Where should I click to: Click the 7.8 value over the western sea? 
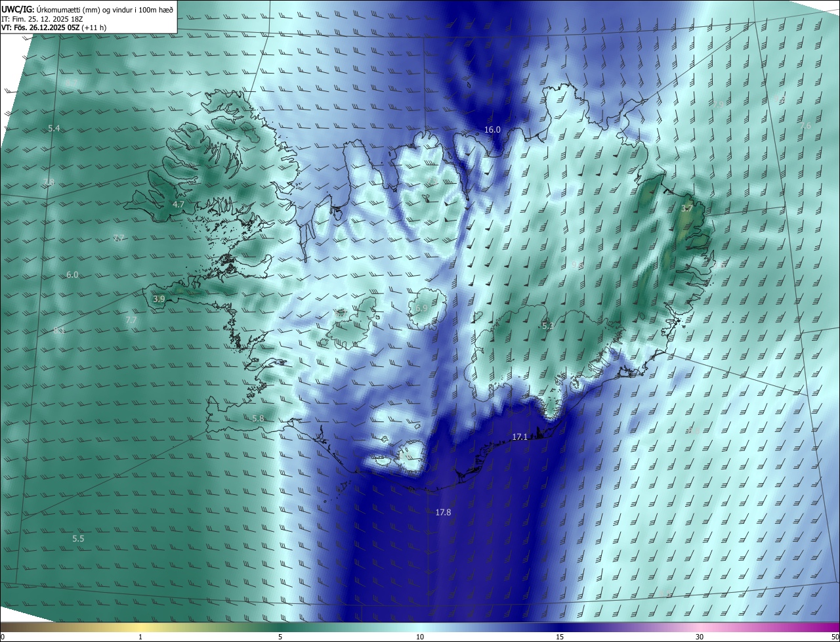click(49, 182)
